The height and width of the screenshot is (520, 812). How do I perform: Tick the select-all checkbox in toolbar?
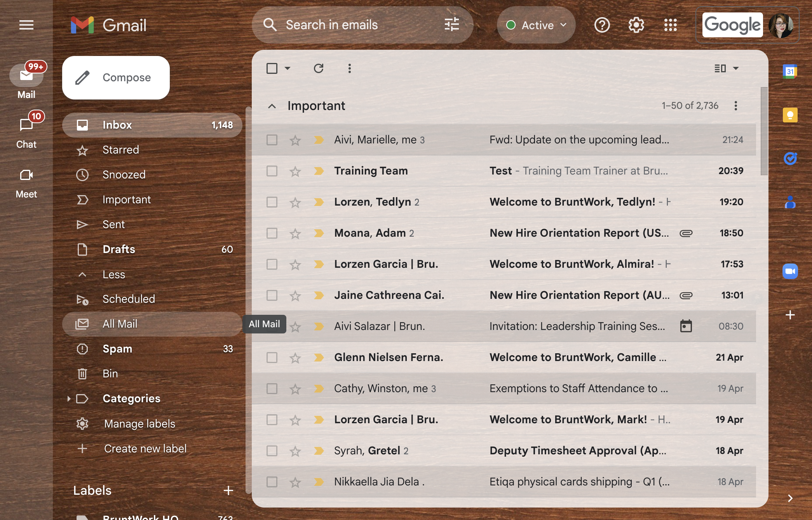pyautogui.click(x=272, y=68)
